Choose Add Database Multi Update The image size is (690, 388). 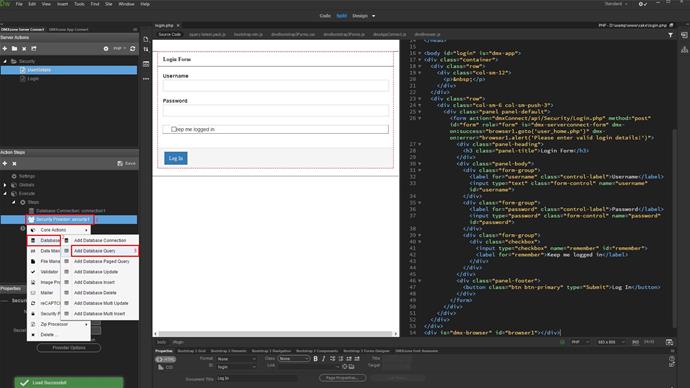(101, 303)
